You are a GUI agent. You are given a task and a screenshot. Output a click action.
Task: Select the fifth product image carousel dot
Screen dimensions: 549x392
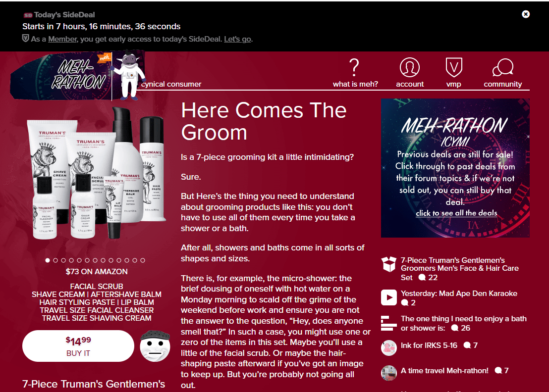[x=79, y=260]
